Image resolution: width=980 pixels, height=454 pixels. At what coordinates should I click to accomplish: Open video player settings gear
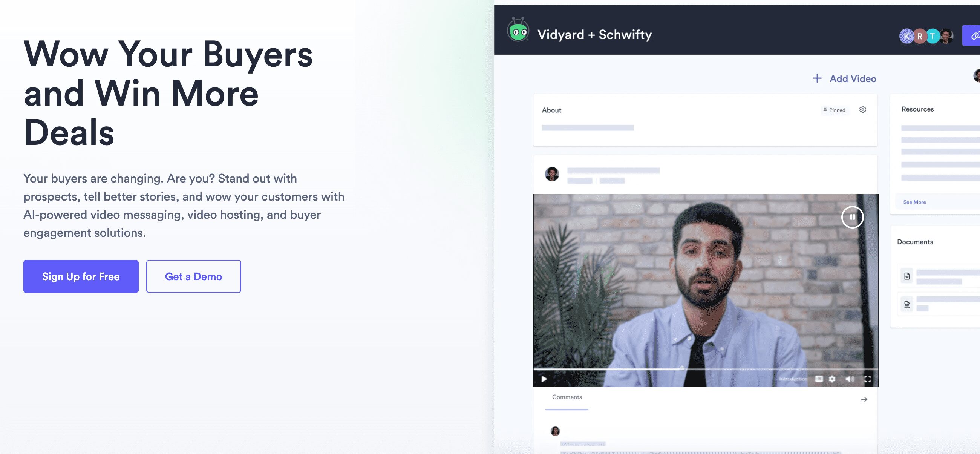click(x=832, y=379)
